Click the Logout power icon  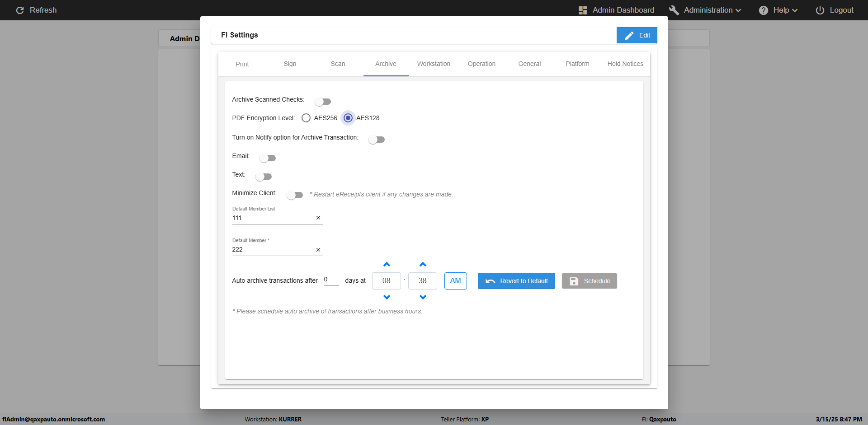tap(820, 10)
